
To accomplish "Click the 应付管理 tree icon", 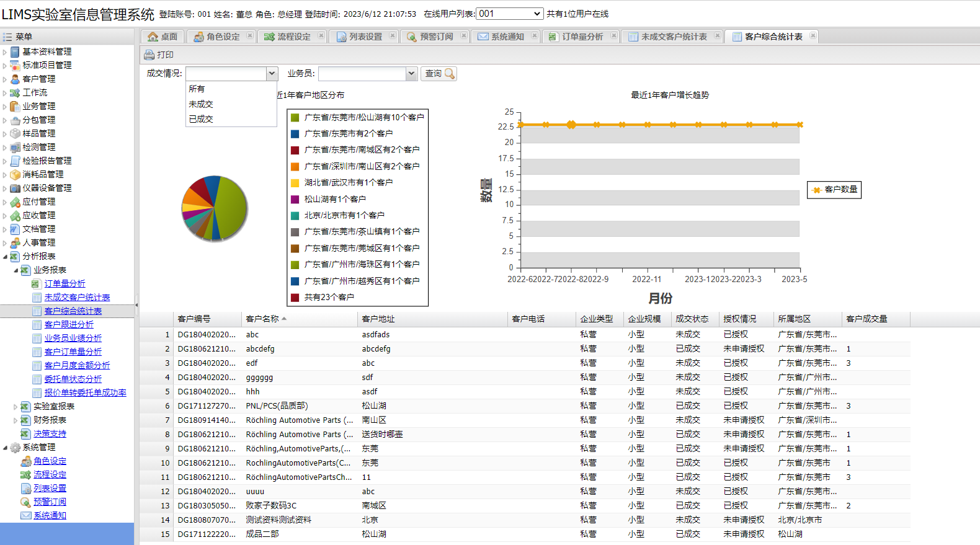I will tap(15, 202).
